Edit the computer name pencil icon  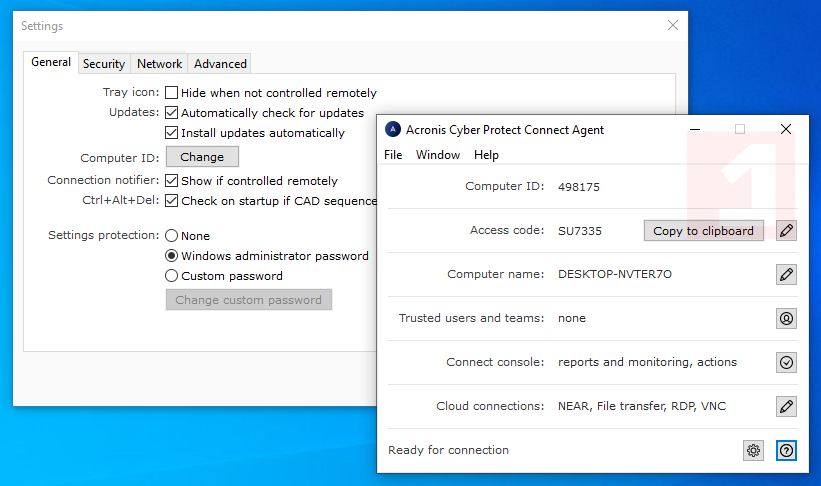coord(786,274)
